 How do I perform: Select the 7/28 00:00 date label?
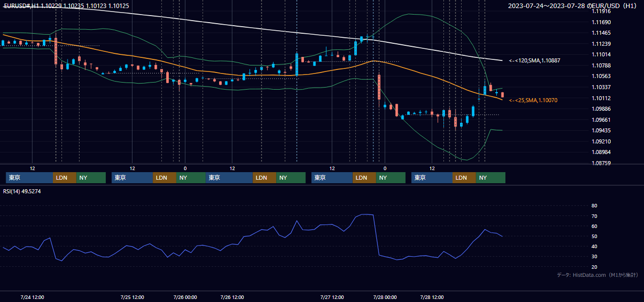click(384, 297)
